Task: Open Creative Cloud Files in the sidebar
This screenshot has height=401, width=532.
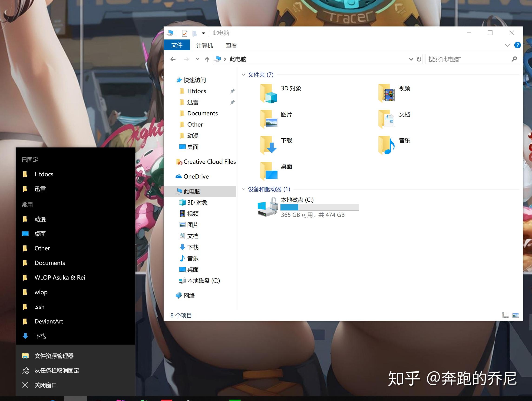Action: (206, 162)
